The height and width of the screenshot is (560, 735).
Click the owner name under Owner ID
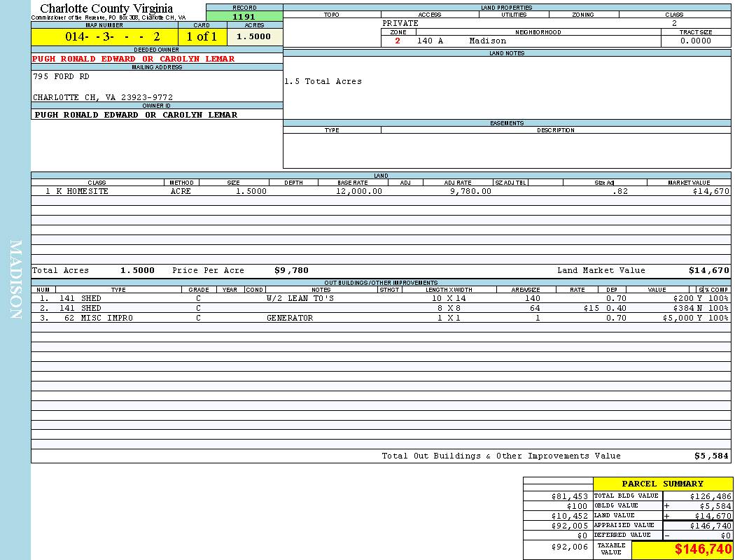click(x=136, y=115)
